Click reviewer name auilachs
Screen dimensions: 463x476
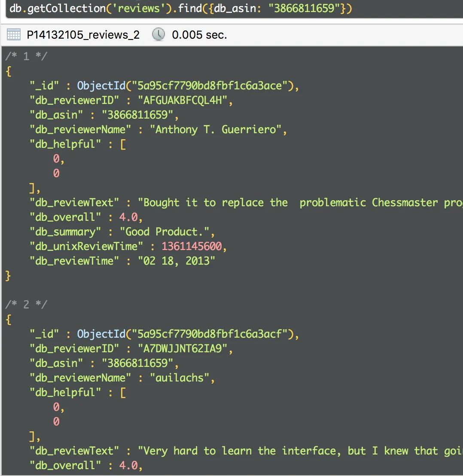pyautogui.click(x=180, y=378)
